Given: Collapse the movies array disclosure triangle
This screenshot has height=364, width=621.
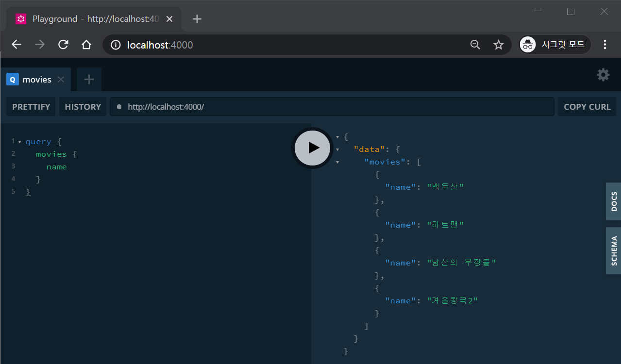Looking at the screenshot, I should coord(337,162).
